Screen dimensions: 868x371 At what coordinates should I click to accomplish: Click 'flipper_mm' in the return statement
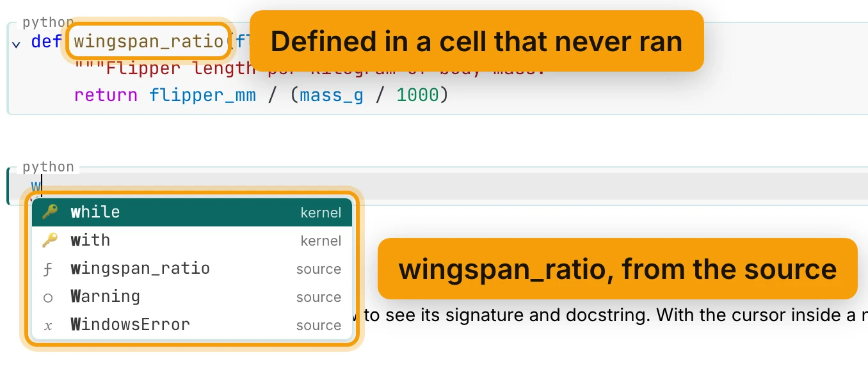click(202, 95)
